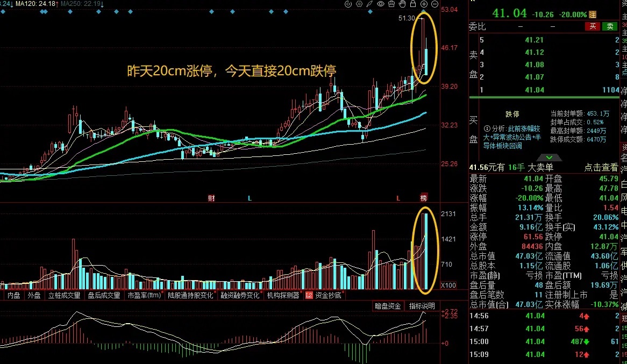Click the 15:09 trade tick row

(x=544, y=354)
